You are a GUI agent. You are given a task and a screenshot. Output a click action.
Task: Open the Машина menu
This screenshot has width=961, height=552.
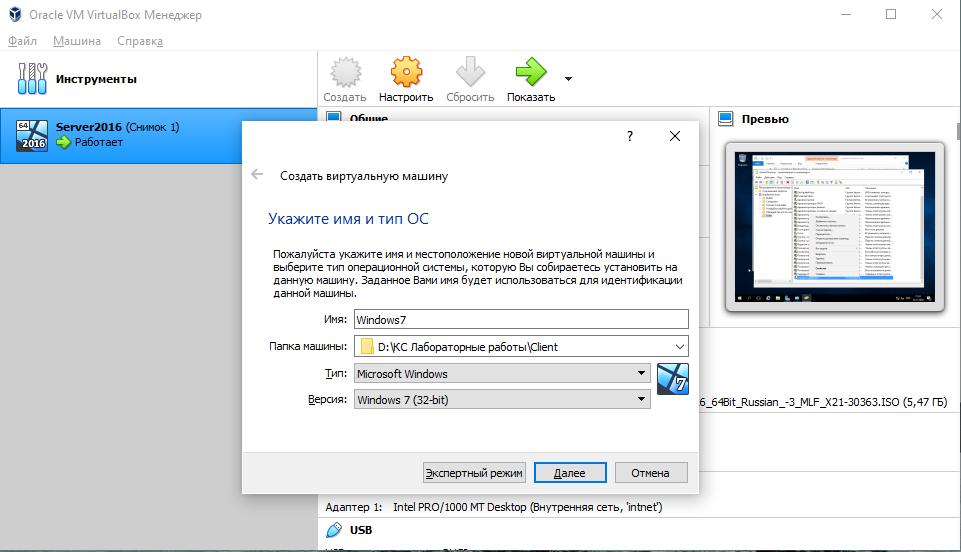point(77,41)
